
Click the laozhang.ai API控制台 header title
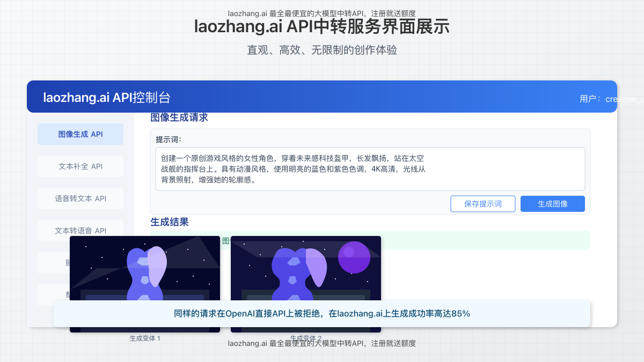[107, 97]
